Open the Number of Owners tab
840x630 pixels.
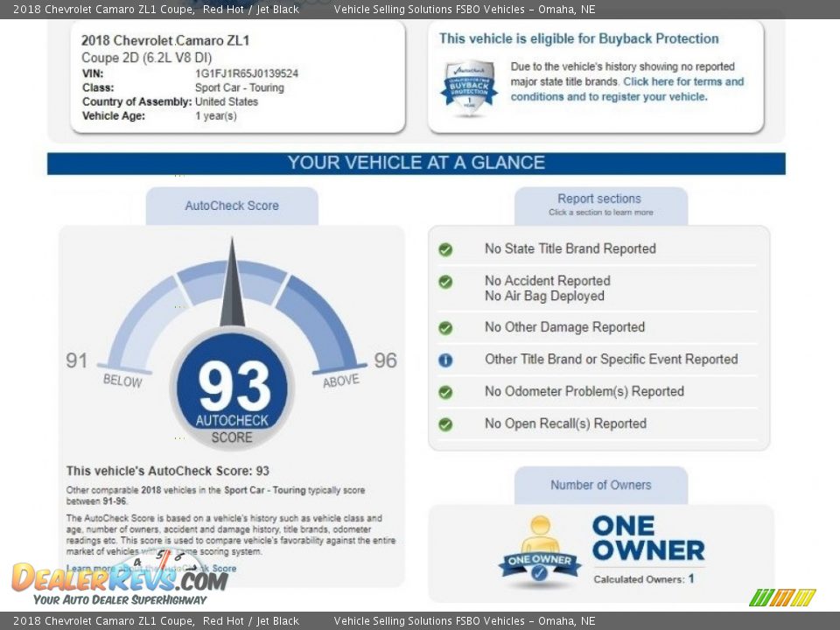600,485
